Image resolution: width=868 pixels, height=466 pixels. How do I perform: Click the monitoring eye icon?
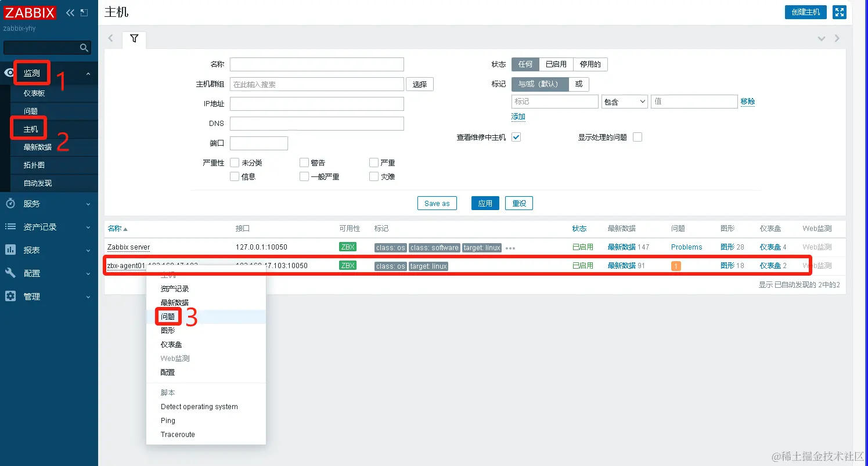(10, 73)
